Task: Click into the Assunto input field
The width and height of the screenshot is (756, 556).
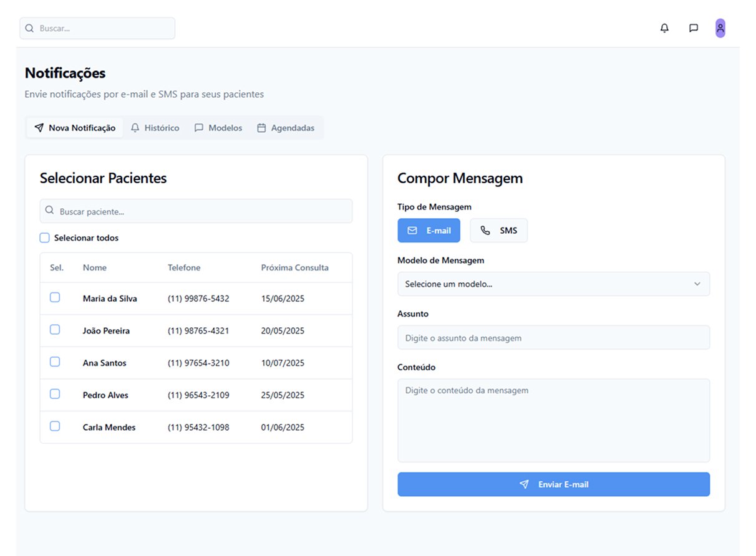Action: 553,338
